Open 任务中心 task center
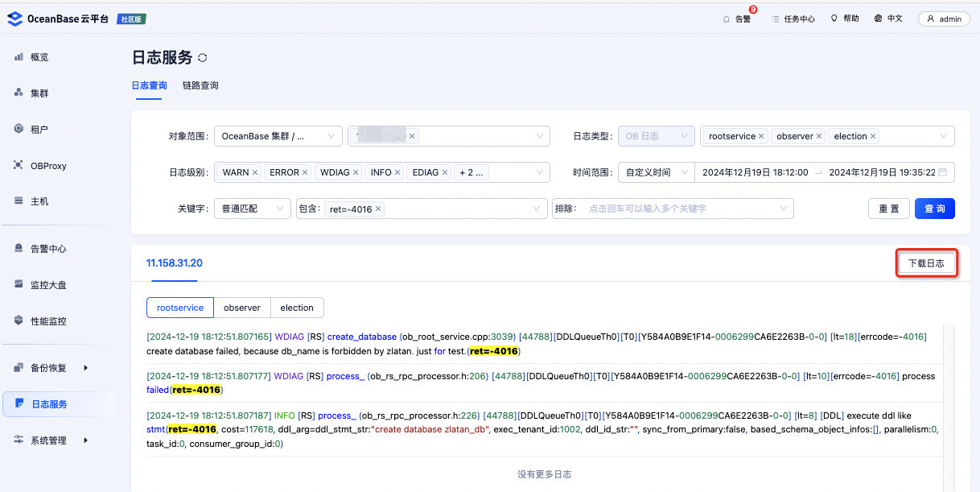This screenshot has height=492, width=980. tap(793, 19)
